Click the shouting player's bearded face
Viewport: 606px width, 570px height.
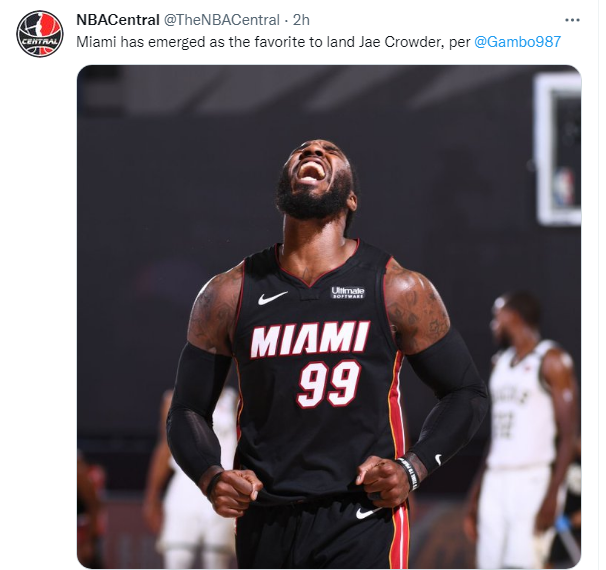tap(315, 180)
